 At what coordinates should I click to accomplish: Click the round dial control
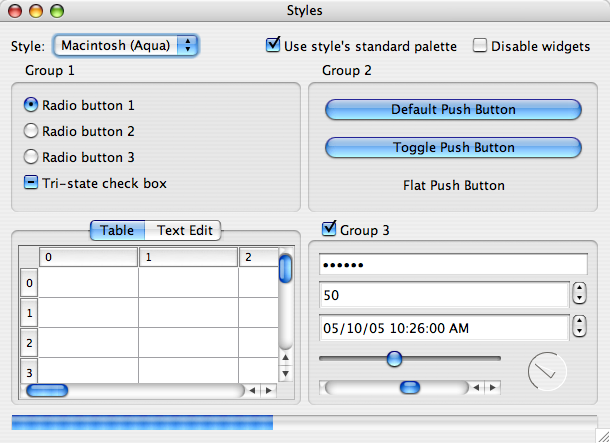(547, 371)
